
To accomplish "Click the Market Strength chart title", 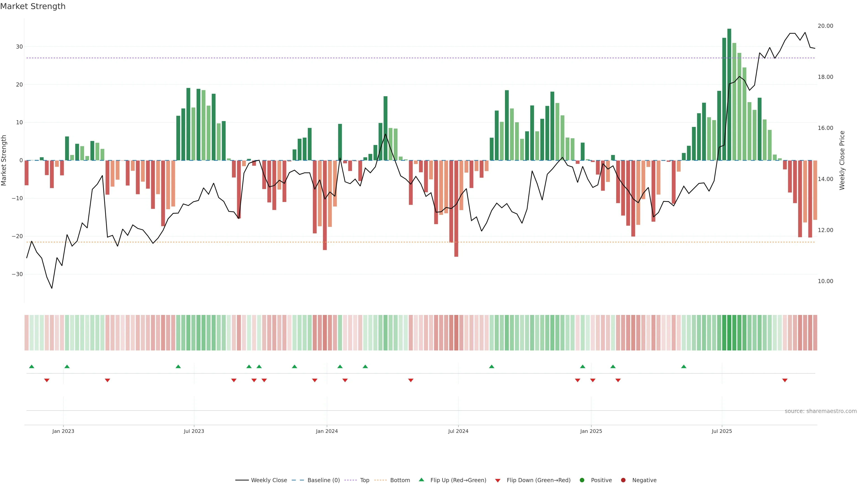I will (x=33, y=6).
